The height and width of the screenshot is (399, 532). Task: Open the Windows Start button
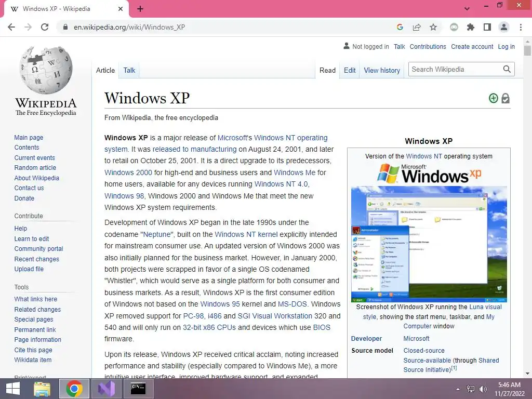(x=13, y=389)
